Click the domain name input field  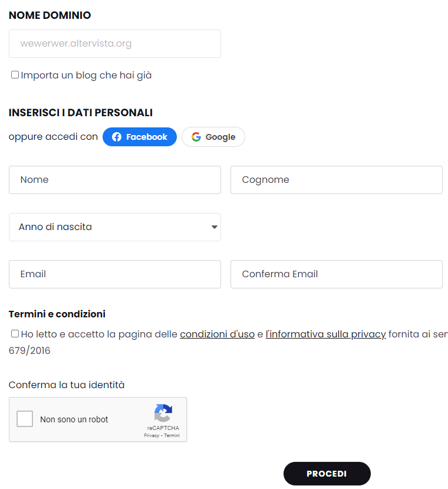tap(115, 44)
